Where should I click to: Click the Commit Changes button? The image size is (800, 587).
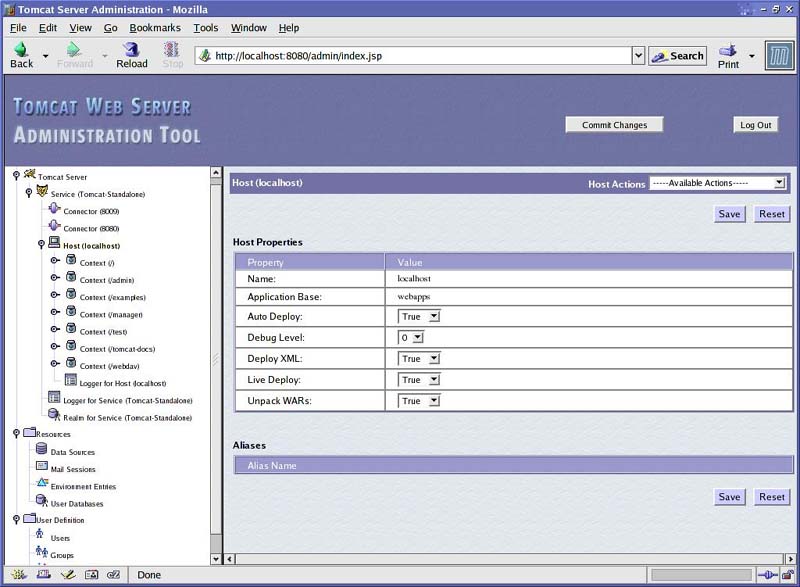(x=614, y=125)
